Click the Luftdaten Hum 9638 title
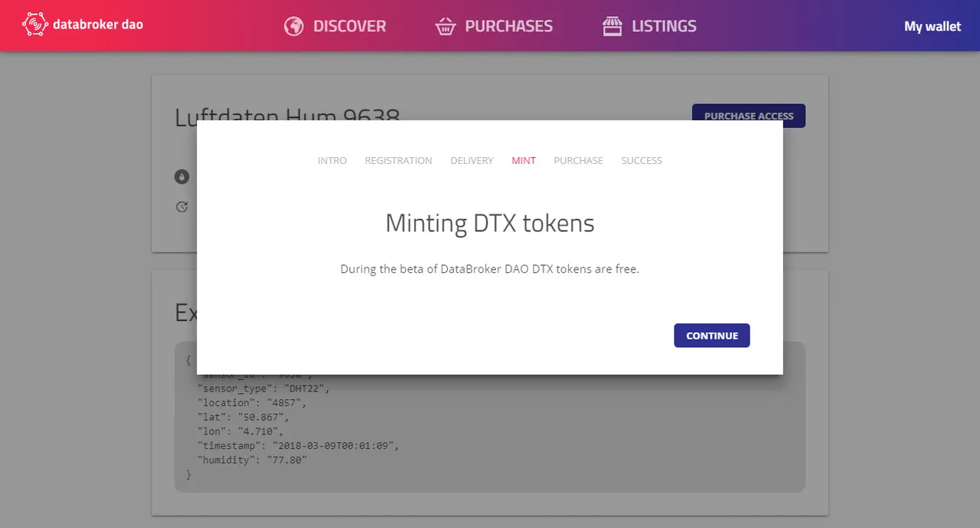The height and width of the screenshot is (528, 980). (x=287, y=116)
